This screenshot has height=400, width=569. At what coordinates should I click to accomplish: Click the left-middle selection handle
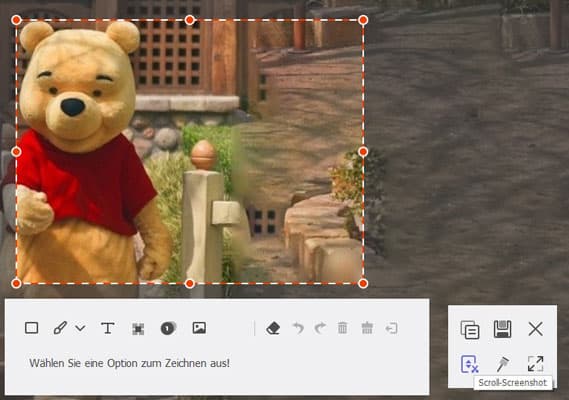pyautogui.click(x=16, y=152)
